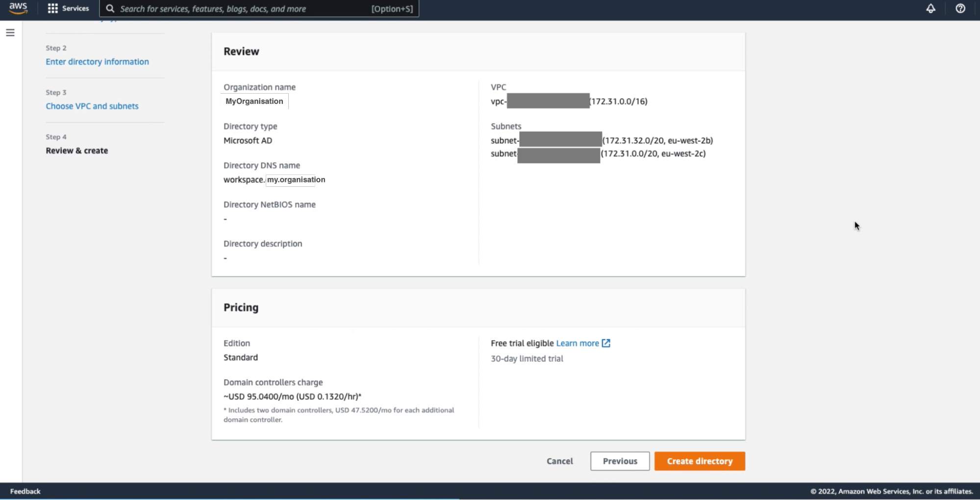Select the MyOrganisation organization name value
This screenshot has width=980, height=500.
coord(254,101)
